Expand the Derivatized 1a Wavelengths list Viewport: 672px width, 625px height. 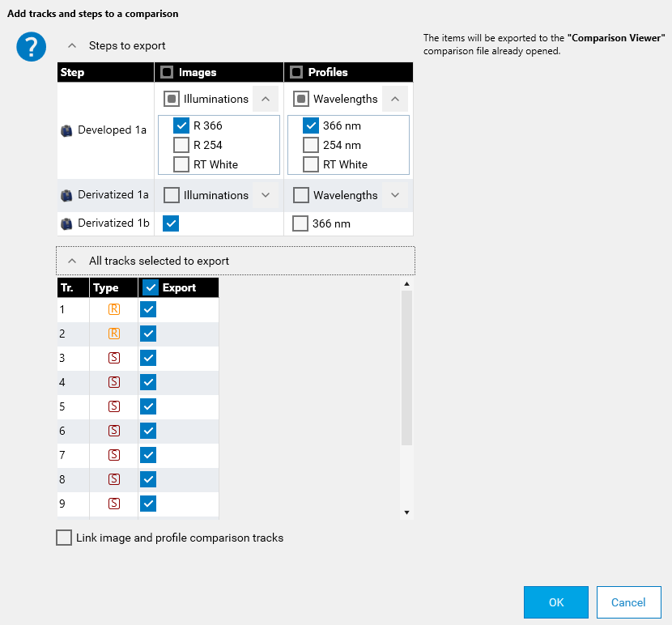point(395,195)
